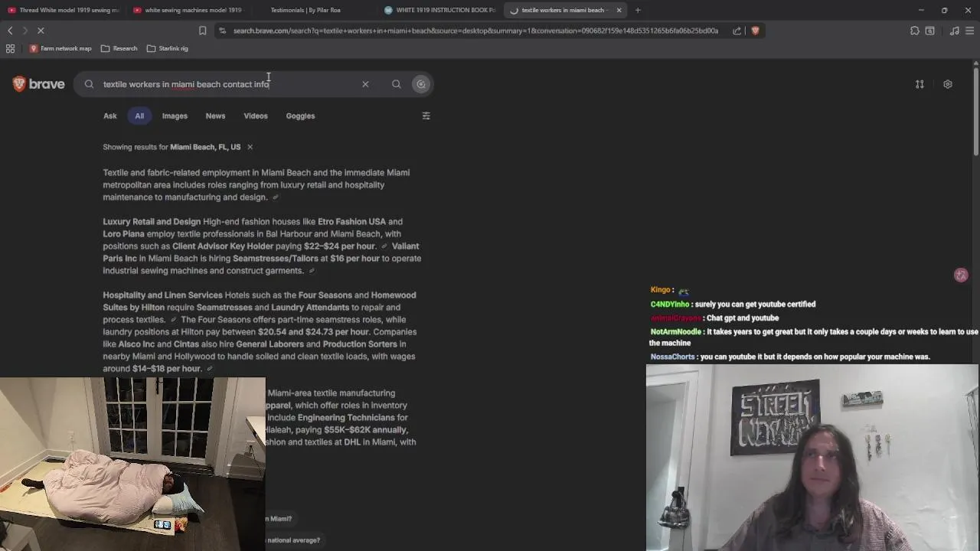Stop loading the page
Image resolution: width=980 pixels, height=551 pixels.
coord(41,31)
